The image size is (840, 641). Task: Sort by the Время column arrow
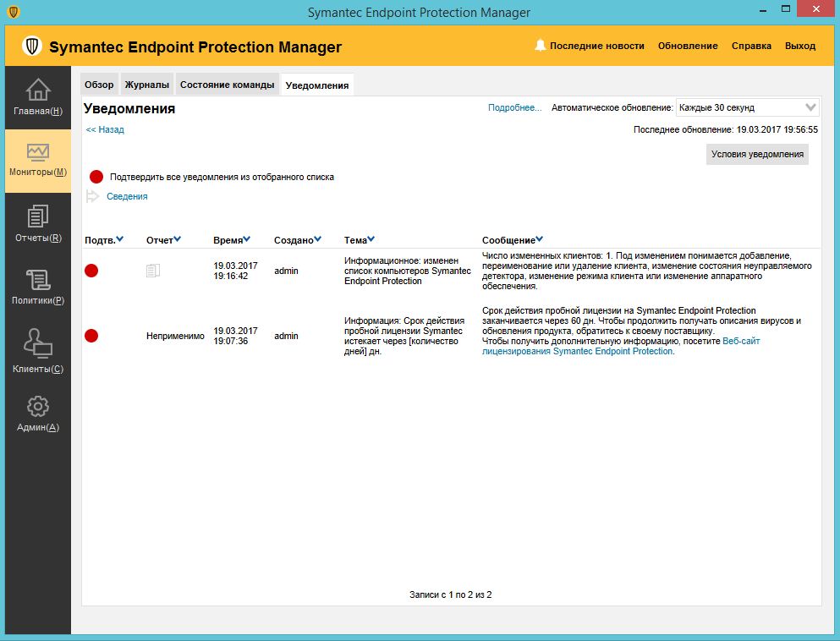[x=246, y=239]
